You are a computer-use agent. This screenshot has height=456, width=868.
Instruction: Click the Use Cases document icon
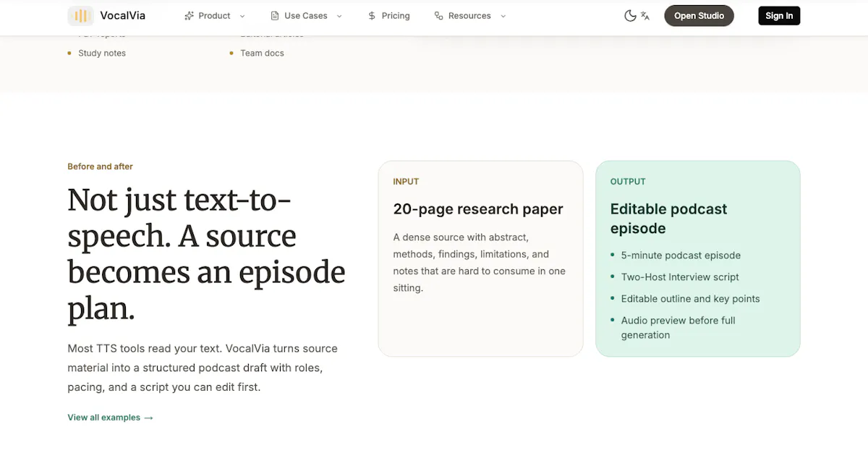(275, 16)
